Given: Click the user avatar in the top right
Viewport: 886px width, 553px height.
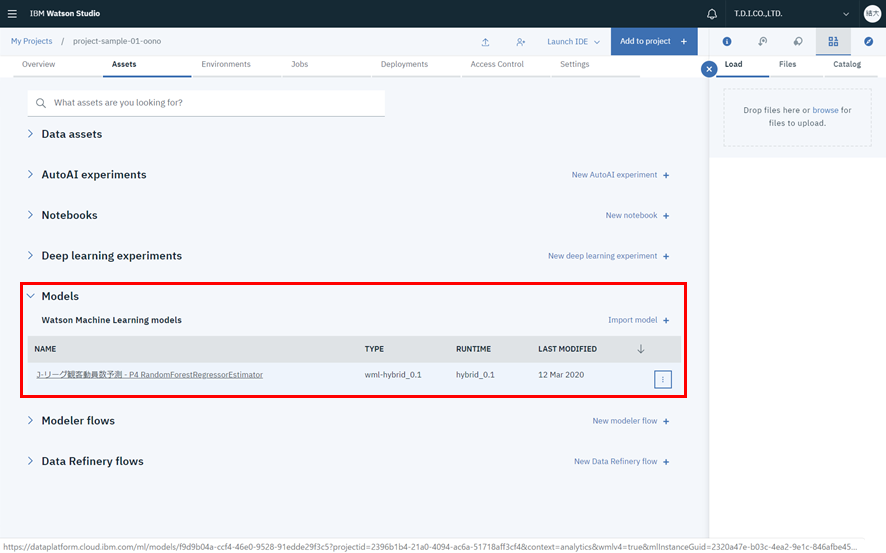Looking at the screenshot, I should click(x=872, y=14).
